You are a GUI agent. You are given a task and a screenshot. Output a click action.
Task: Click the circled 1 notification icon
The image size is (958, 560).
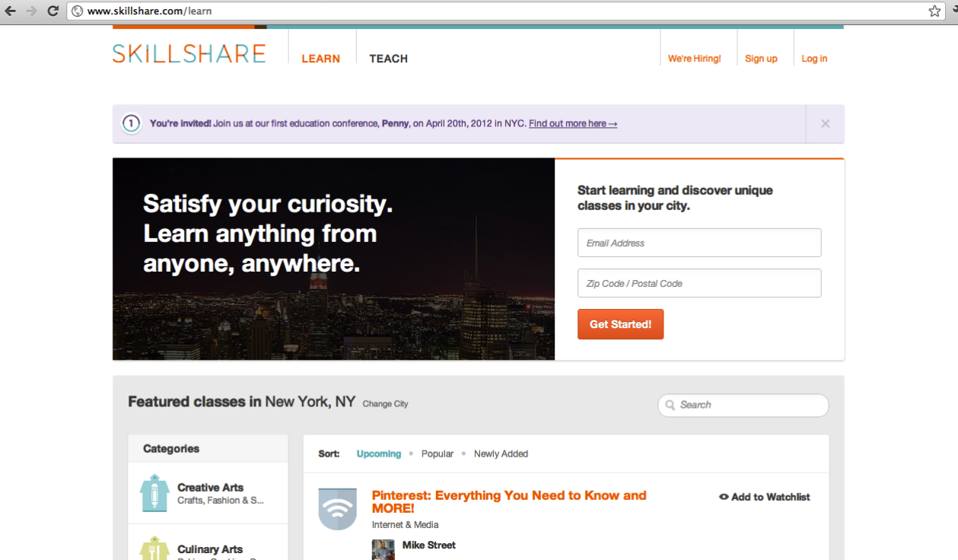132,123
